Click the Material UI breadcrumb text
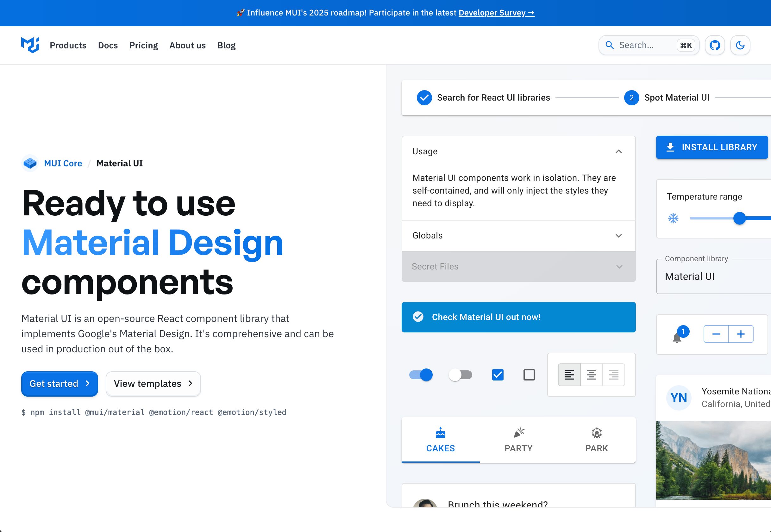This screenshot has width=771, height=532. tap(120, 163)
